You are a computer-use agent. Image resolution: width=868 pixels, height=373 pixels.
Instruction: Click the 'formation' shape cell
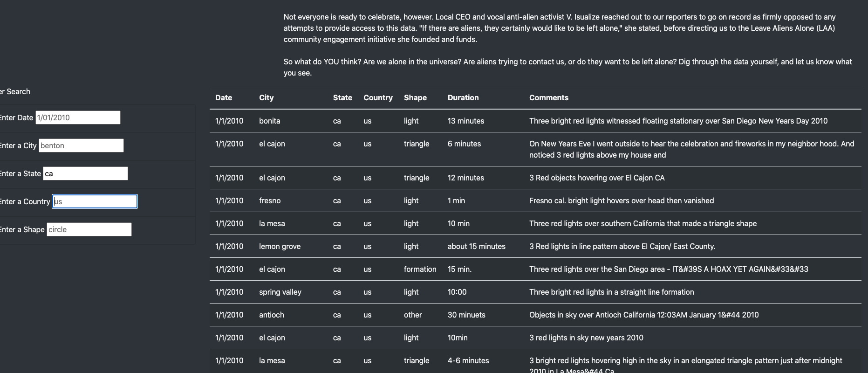(x=420, y=269)
